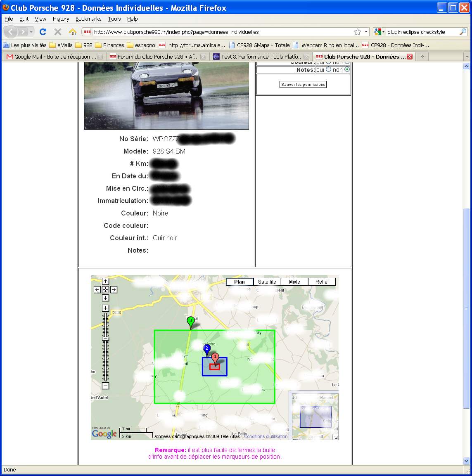Open CP928 - Données Indiv bookmark
Image resolution: width=472 pixels, height=476 pixels.
coord(396,45)
